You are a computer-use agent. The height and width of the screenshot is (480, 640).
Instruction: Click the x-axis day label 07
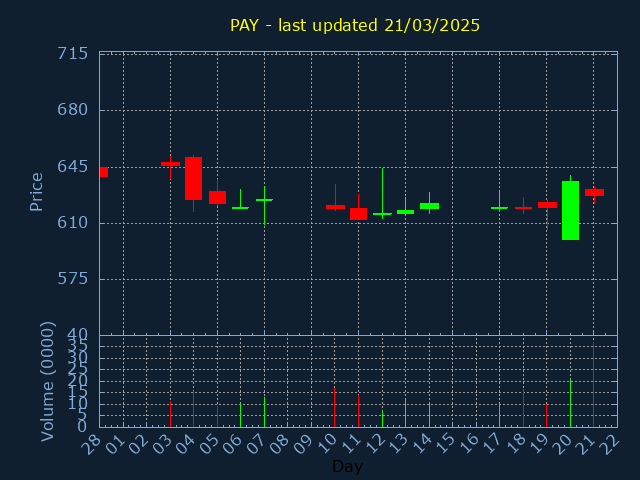(256, 444)
